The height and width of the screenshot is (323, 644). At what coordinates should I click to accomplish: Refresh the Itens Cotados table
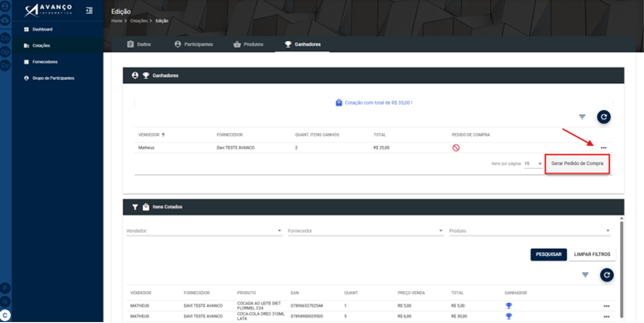606,275
